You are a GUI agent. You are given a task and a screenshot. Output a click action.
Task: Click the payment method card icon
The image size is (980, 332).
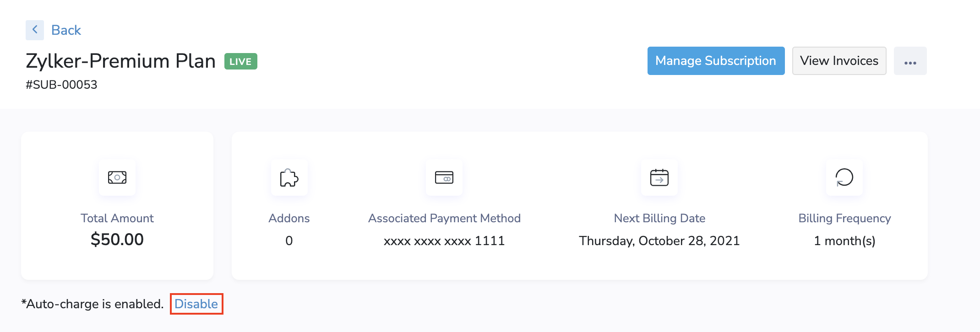(444, 177)
